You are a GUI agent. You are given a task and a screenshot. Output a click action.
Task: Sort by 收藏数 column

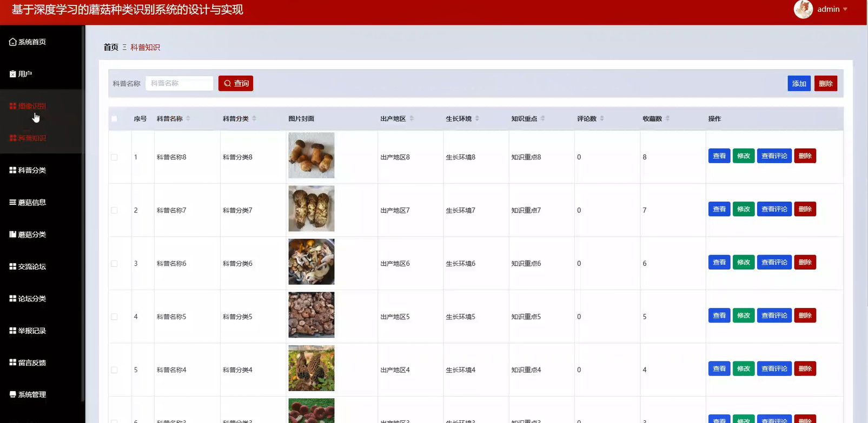click(x=667, y=118)
